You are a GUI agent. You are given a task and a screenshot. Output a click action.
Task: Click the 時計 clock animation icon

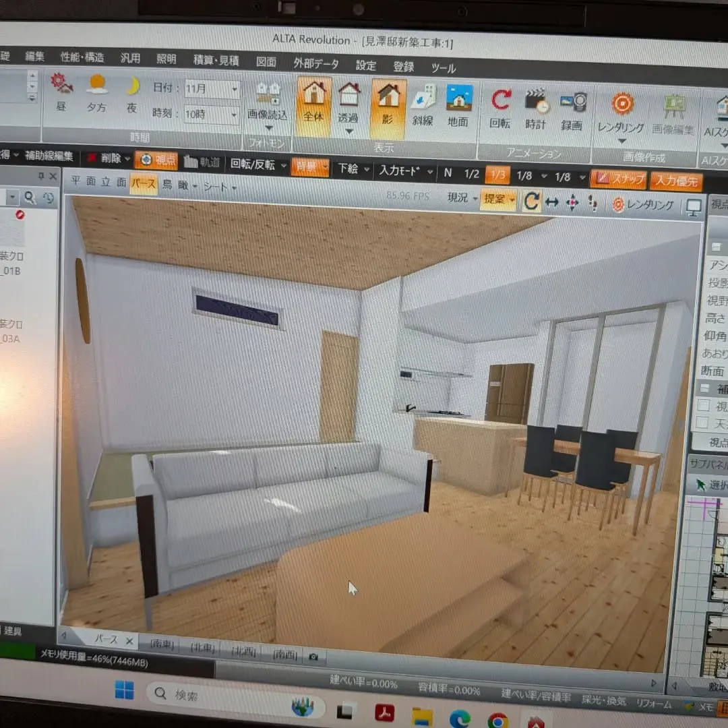536,111
